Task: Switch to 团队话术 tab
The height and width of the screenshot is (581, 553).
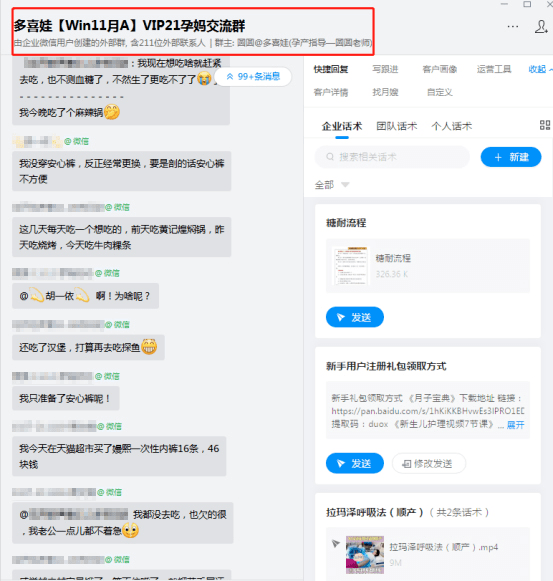Action: (397, 126)
